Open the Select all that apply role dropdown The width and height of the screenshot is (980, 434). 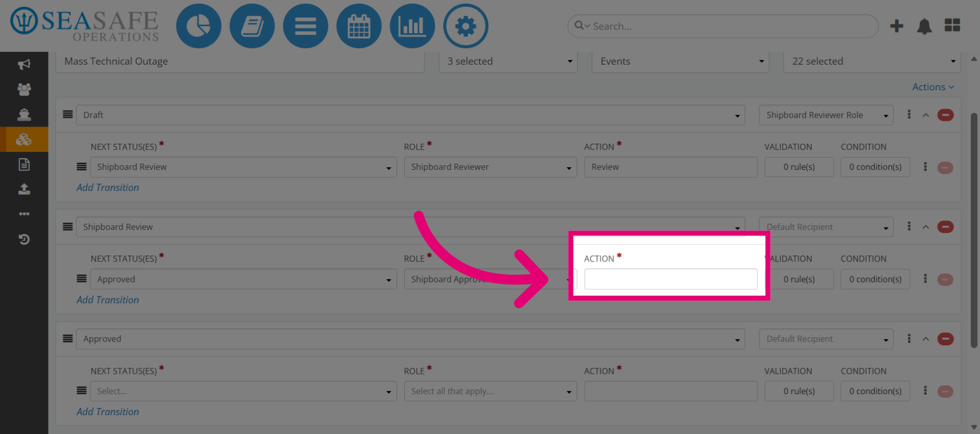coord(491,391)
